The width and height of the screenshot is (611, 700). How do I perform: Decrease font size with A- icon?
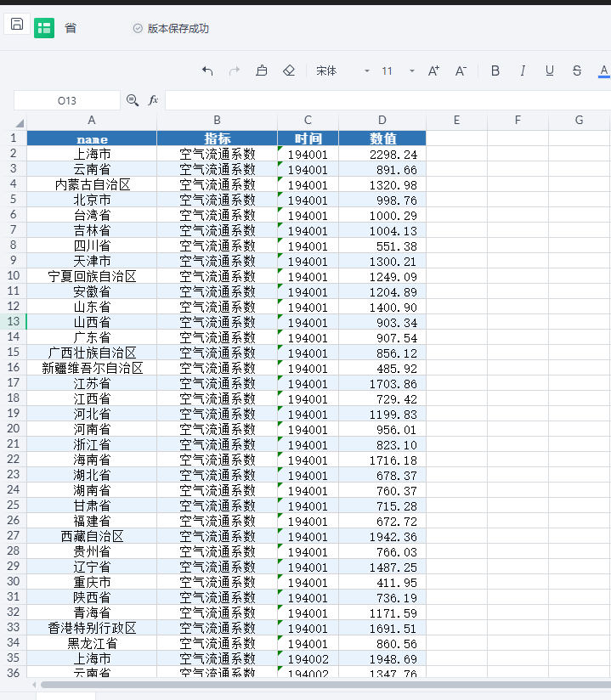pyautogui.click(x=461, y=71)
